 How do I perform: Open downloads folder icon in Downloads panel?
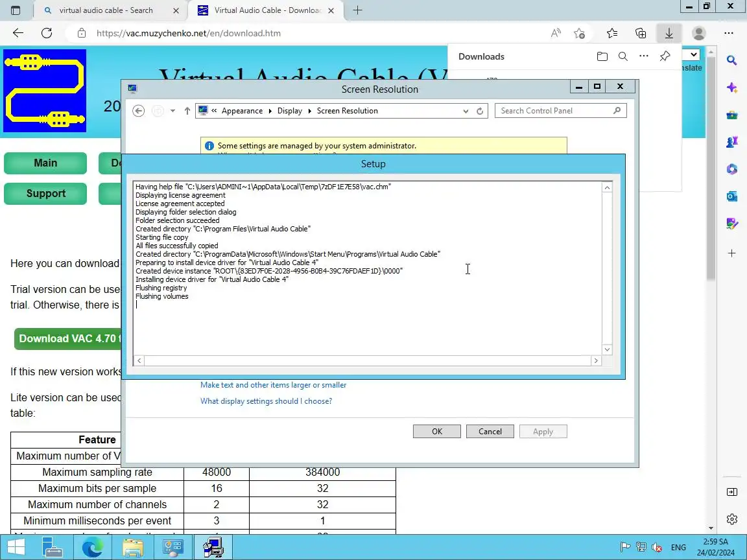pos(602,56)
